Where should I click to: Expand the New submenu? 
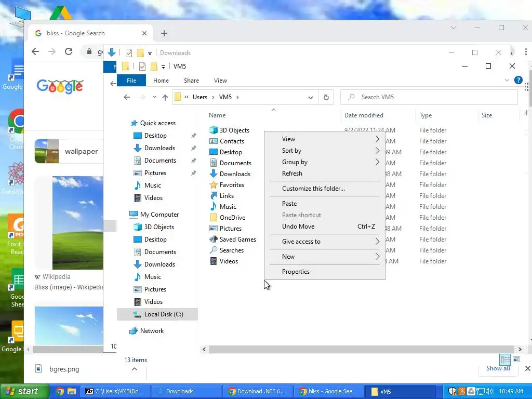[324, 257]
